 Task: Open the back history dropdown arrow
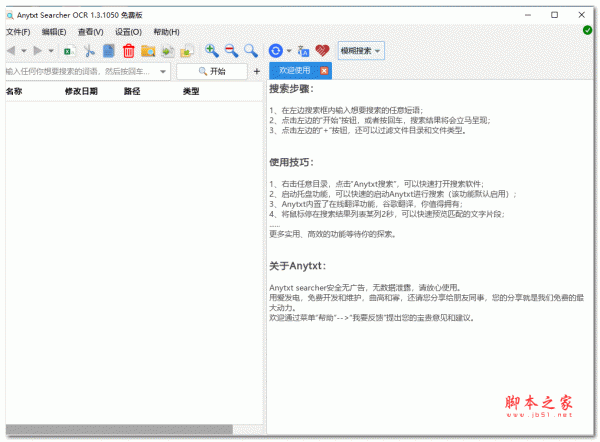click(24, 51)
